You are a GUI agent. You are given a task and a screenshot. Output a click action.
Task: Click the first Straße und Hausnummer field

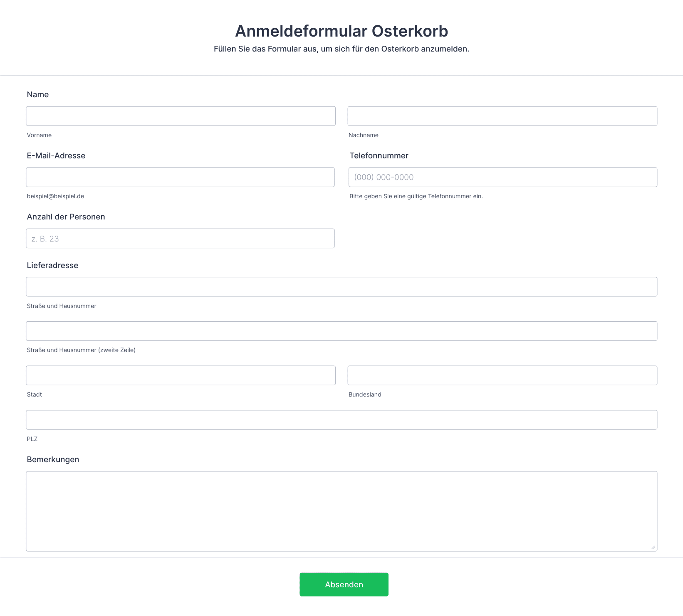coord(341,287)
